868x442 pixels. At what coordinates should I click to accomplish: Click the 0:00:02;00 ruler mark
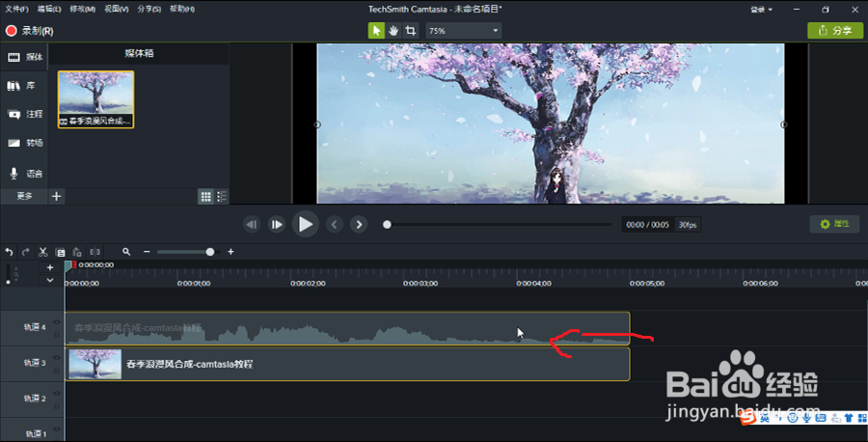[x=308, y=283]
